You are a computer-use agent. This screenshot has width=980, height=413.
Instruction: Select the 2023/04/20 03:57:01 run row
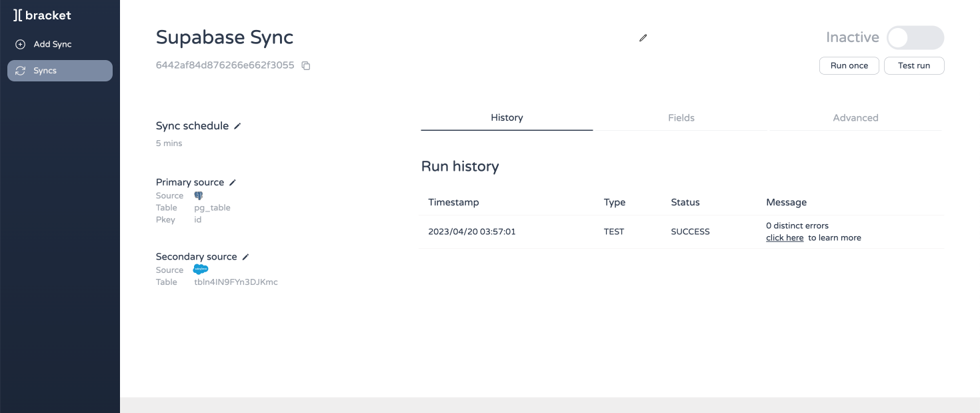coord(471,232)
